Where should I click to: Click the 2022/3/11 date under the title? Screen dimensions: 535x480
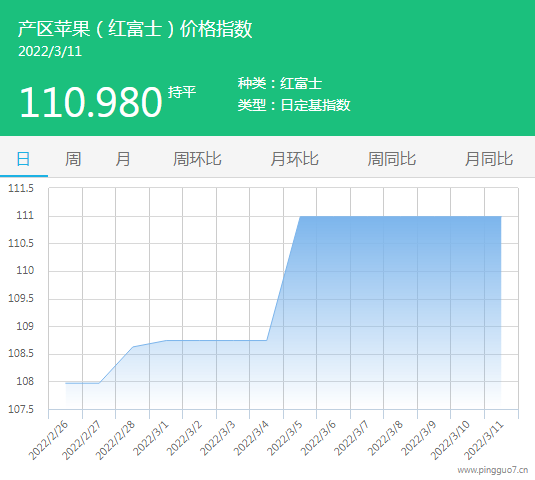(50, 52)
